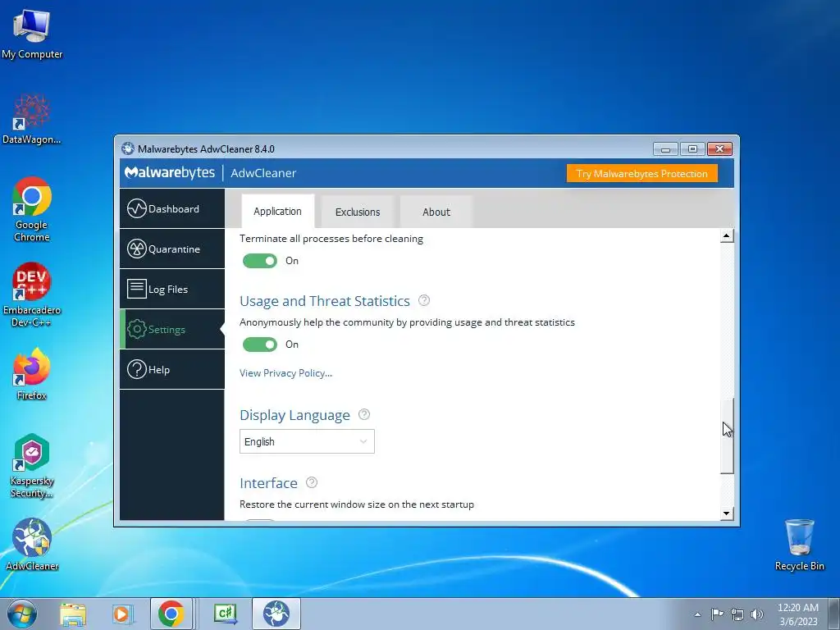Click the Show desktop strip
The height and width of the screenshot is (630, 840).
(x=834, y=614)
